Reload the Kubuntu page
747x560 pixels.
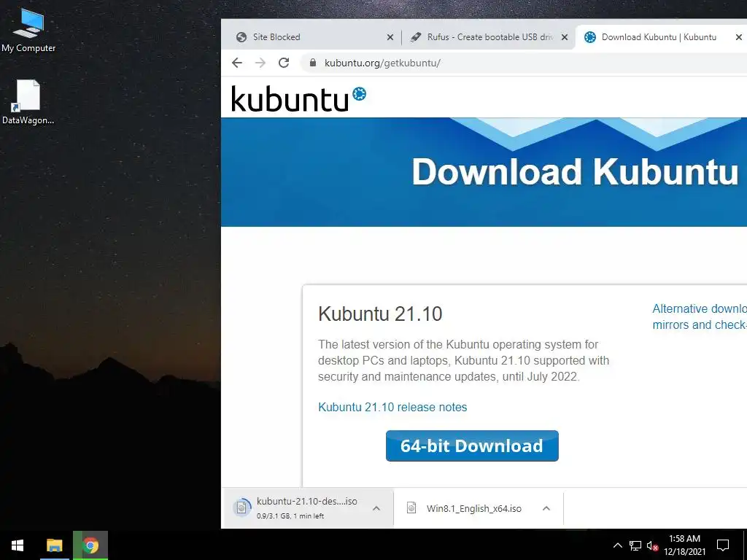(284, 63)
